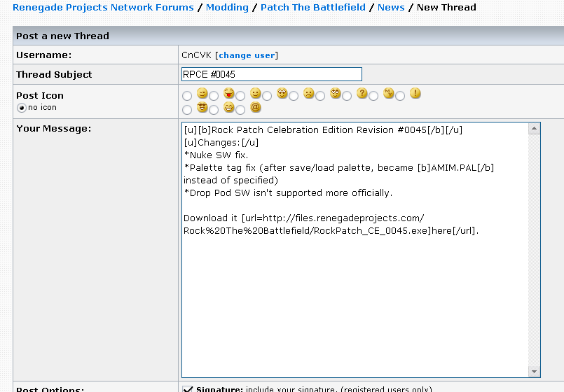Go to the Modding breadcrumb link
The height and width of the screenshot is (392, 564).
[227, 8]
